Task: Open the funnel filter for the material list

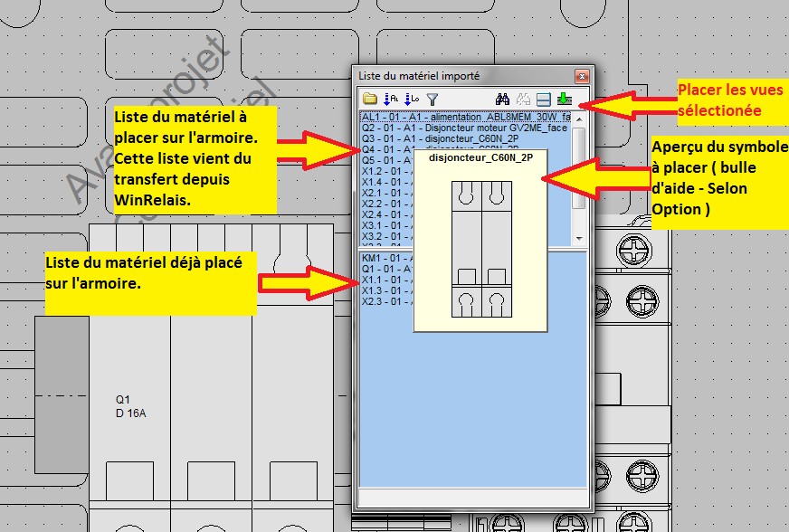Action: click(x=433, y=100)
